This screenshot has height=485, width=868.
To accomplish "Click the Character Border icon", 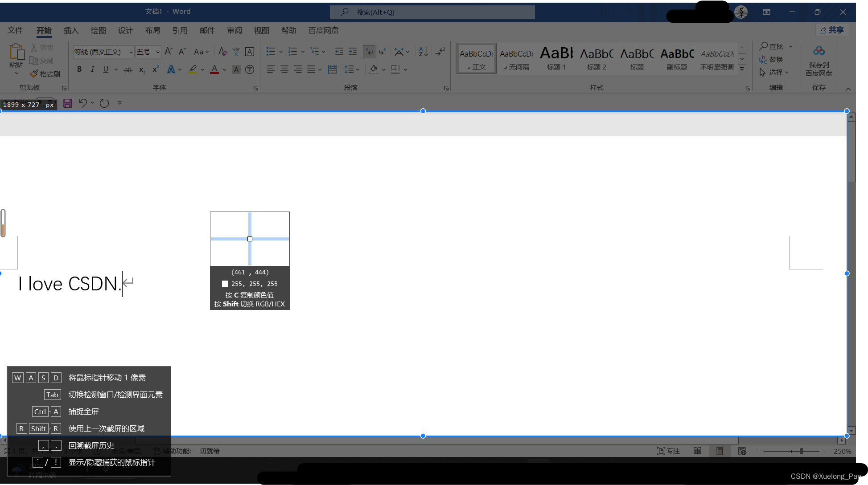I will click(x=250, y=52).
